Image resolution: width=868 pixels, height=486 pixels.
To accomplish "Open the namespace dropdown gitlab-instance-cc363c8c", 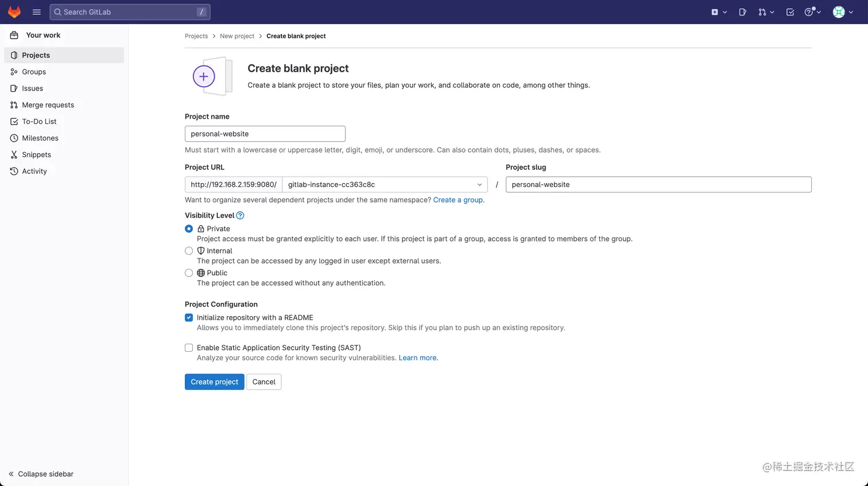I will (385, 185).
